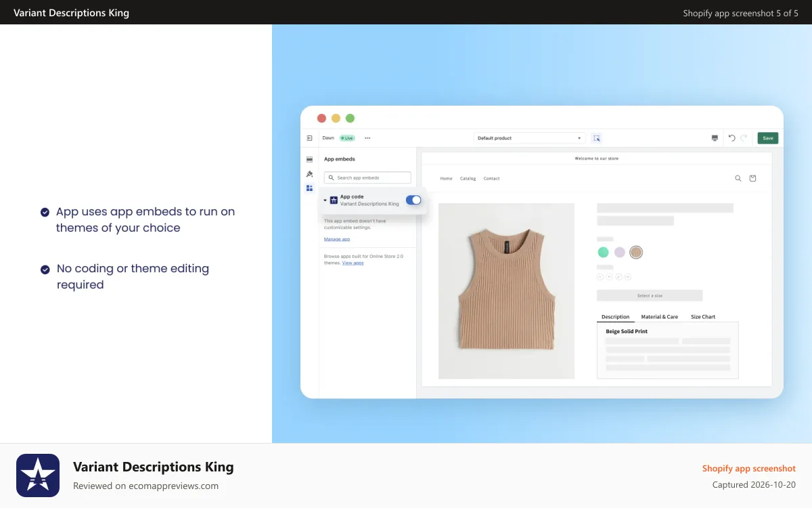
Task: Click the Shopify app screenshot 5 of 5 label
Action: point(741,13)
